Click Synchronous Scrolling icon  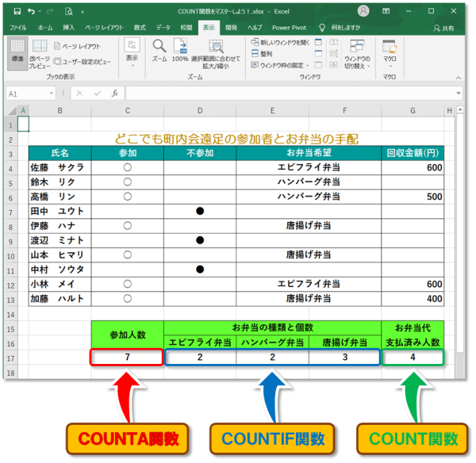point(334,53)
